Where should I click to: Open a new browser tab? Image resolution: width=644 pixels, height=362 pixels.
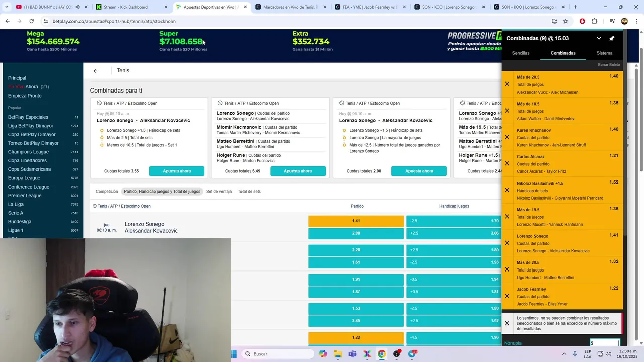575,7
